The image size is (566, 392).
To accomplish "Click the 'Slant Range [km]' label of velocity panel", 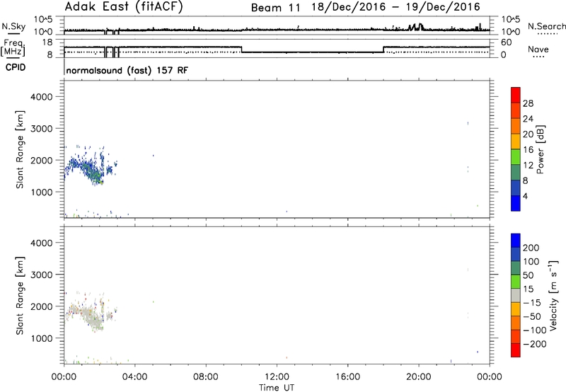I will [20, 296].
